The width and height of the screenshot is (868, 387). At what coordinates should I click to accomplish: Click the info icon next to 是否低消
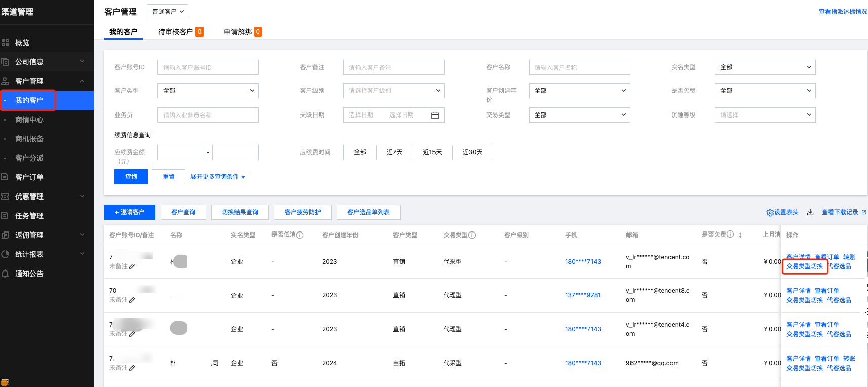click(300, 235)
